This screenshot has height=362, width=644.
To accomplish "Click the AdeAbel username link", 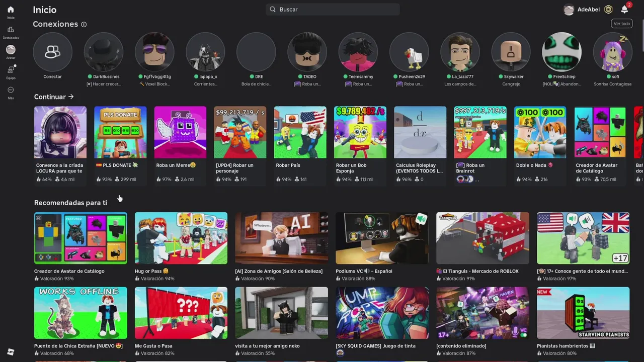I will pyautogui.click(x=589, y=10).
